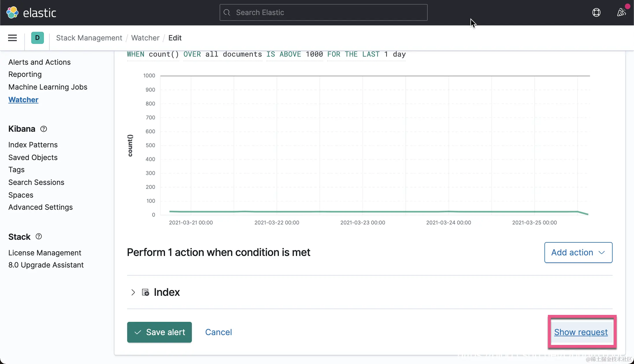The image size is (634, 364).
Task: Select Saved Objects sidebar item
Action: [33, 157]
